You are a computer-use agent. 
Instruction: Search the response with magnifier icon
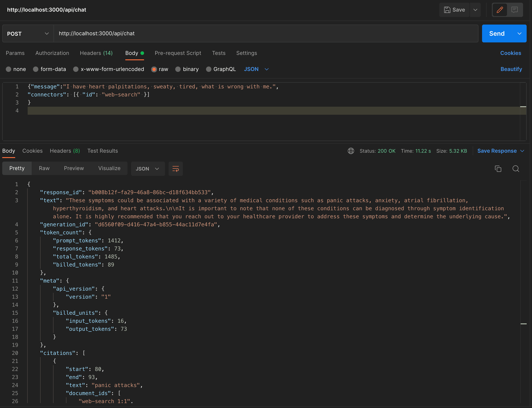[x=516, y=169]
